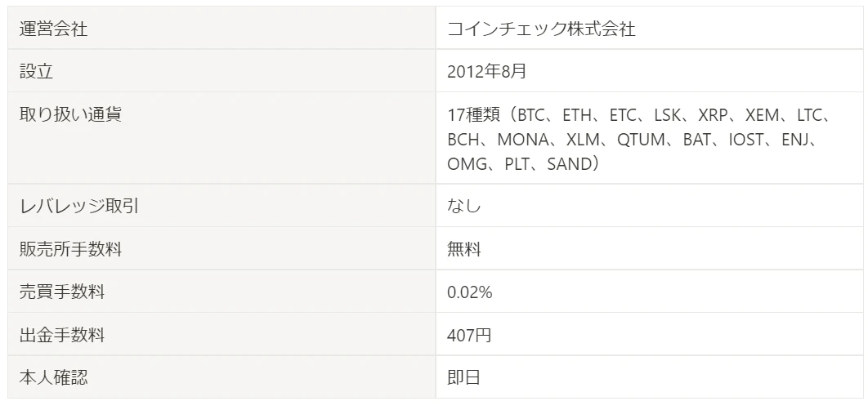Image resolution: width=868 pixels, height=410 pixels.
Task: Select the 407円 value
Action: [x=469, y=335]
